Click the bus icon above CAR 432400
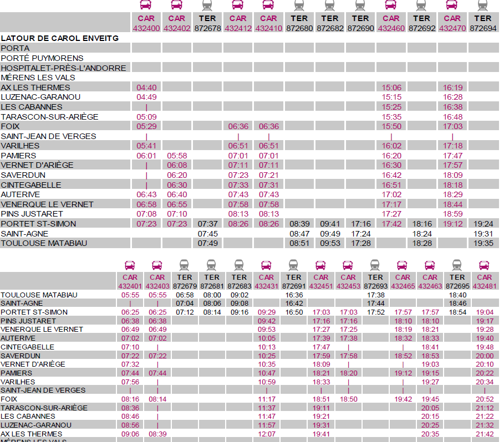Image resolution: width=504 pixels, height=442 pixels. tap(146, 6)
